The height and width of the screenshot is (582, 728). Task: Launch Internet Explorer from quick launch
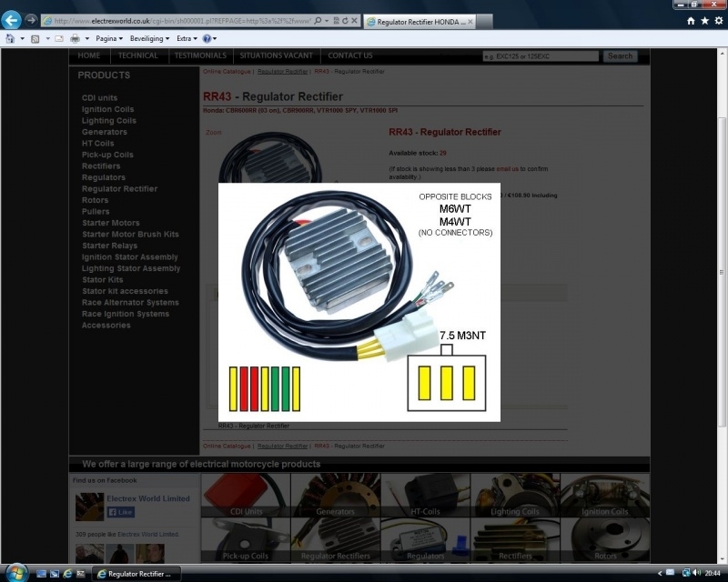[67, 574]
